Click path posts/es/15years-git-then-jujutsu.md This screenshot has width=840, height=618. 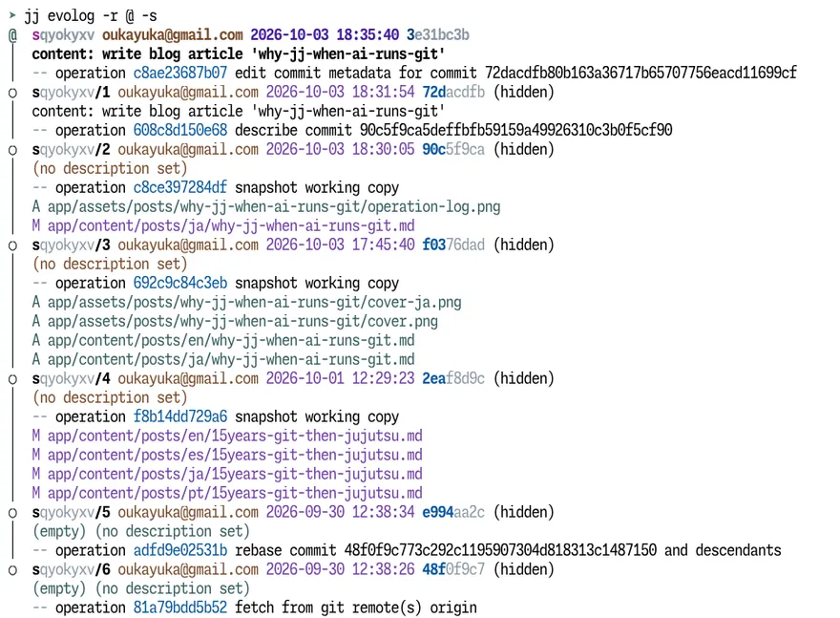[x=235, y=455]
